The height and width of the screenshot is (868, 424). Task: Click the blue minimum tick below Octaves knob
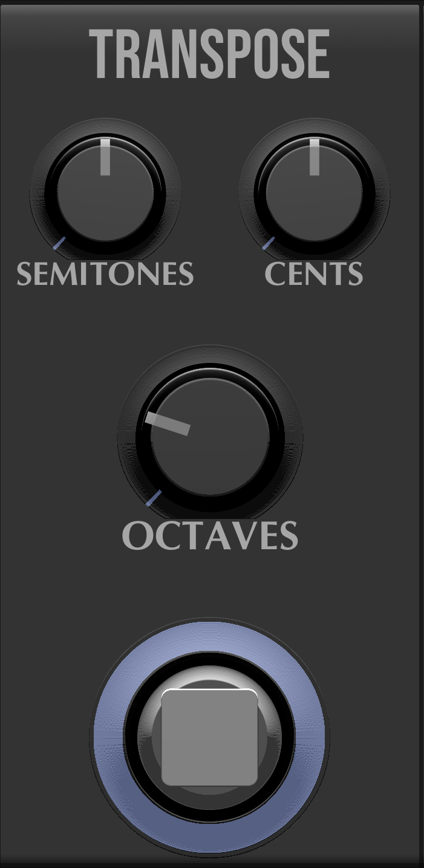(x=154, y=498)
